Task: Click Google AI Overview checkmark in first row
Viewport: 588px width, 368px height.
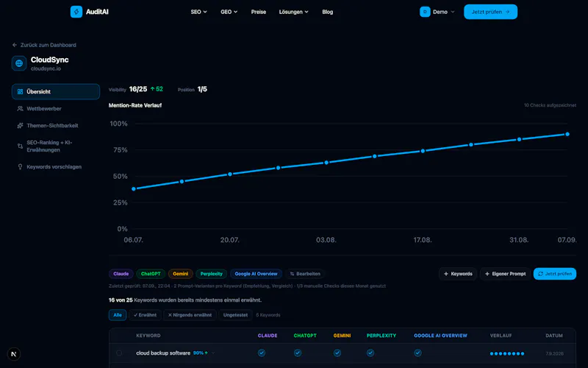Action: (x=417, y=353)
